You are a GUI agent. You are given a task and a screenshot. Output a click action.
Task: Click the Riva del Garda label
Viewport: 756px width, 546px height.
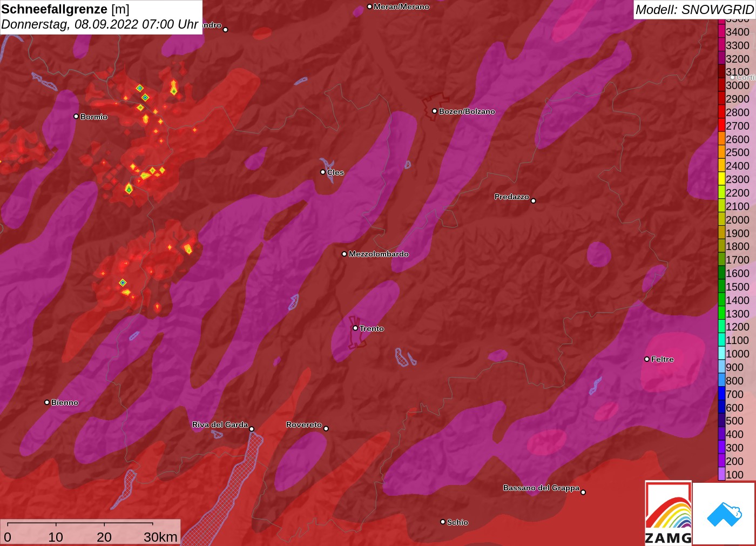[220, 424]
